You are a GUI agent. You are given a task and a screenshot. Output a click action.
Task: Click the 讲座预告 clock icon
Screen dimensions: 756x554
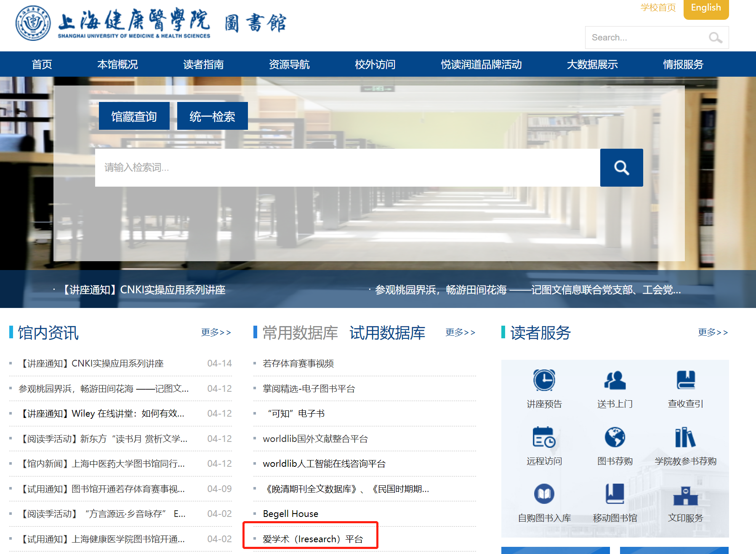pyautogui.click(x=544, y=380)
